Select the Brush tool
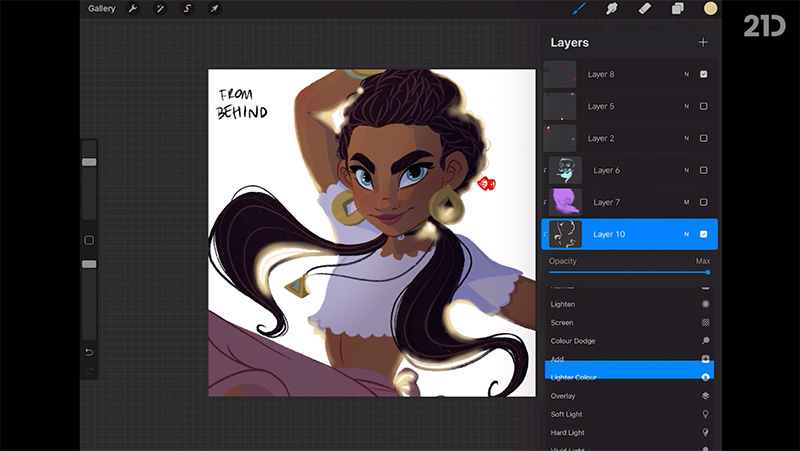800x451 pixels. (x=578, y=9)
